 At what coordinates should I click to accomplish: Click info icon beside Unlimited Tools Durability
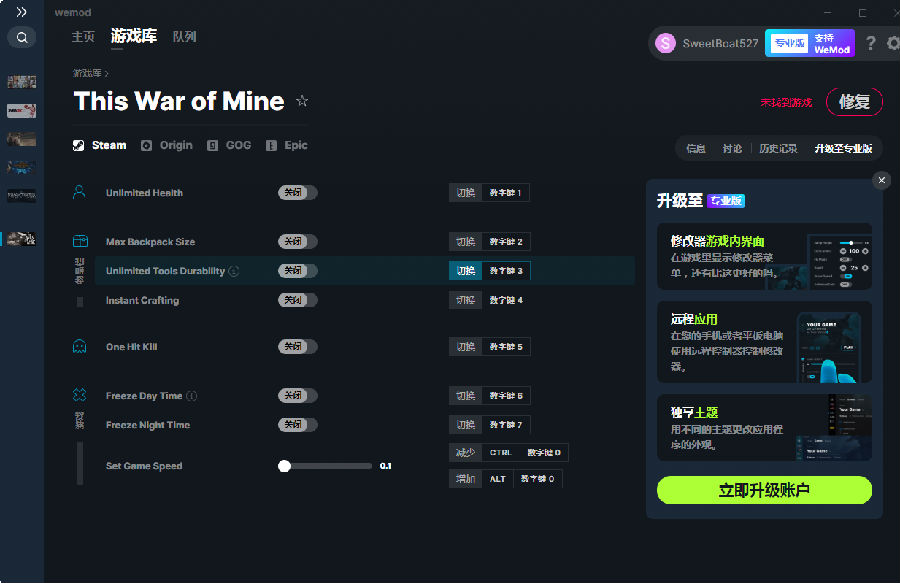(x=234, y=271)
